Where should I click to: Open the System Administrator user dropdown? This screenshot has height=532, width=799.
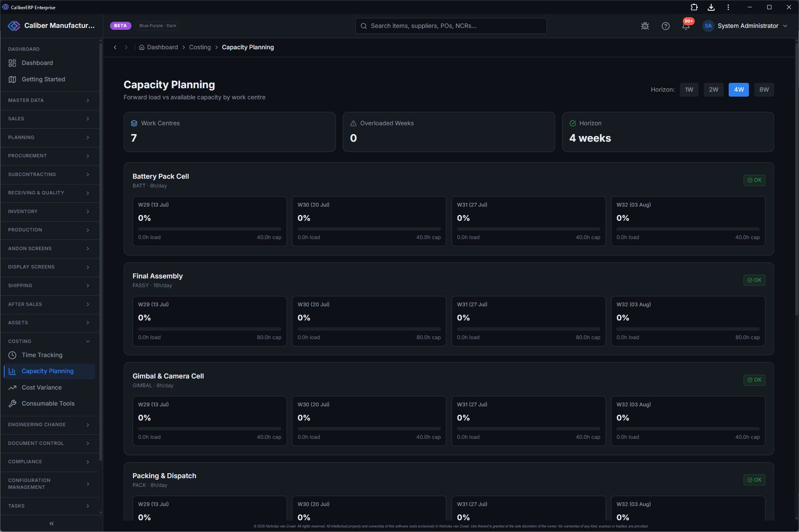(x=746, y=26)
